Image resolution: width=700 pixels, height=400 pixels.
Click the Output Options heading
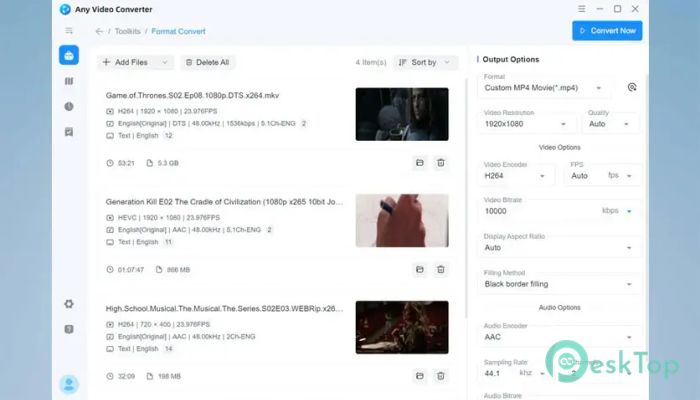511,59
